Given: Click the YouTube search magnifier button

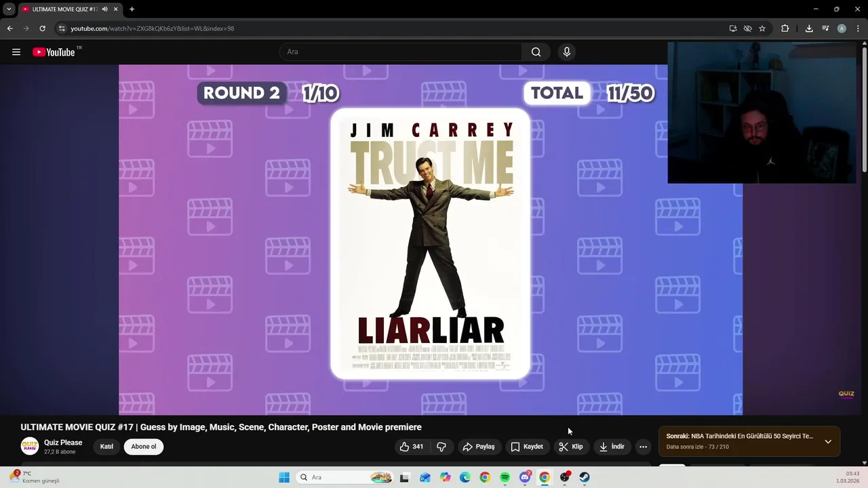Looking at the screenshot, I should [536, 52].
